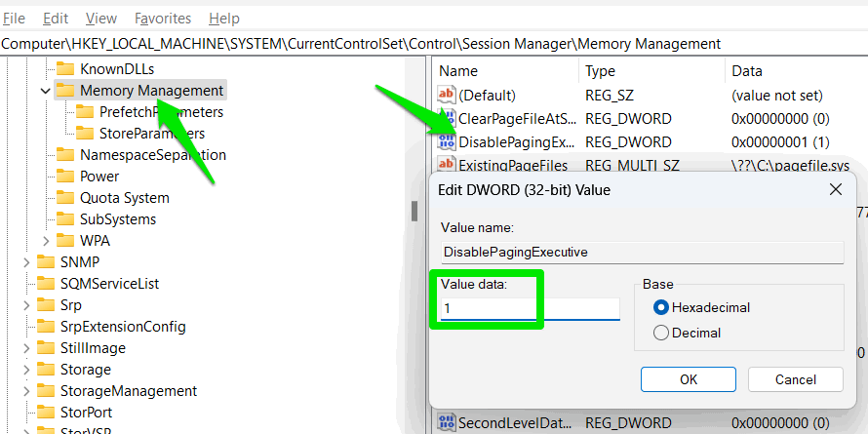Click the DisablePagingExecutive DWORD value icon
Viewport: 868px width, 434px height.
pos(448,142)
